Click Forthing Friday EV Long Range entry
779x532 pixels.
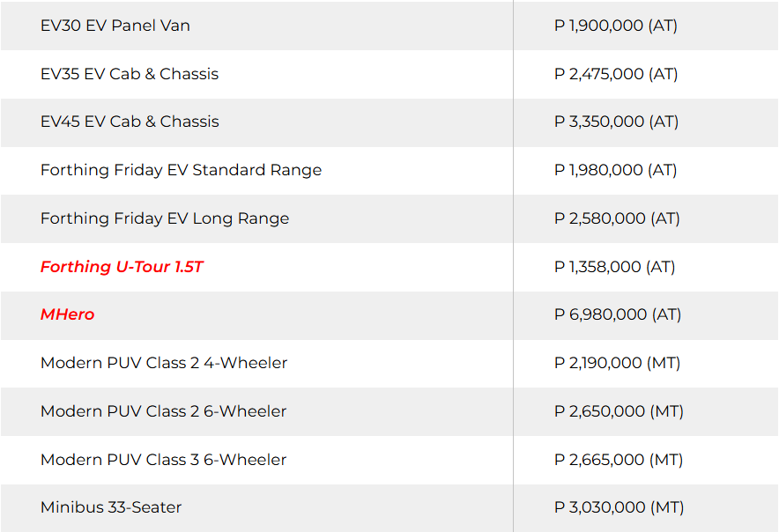click(165, 218)
